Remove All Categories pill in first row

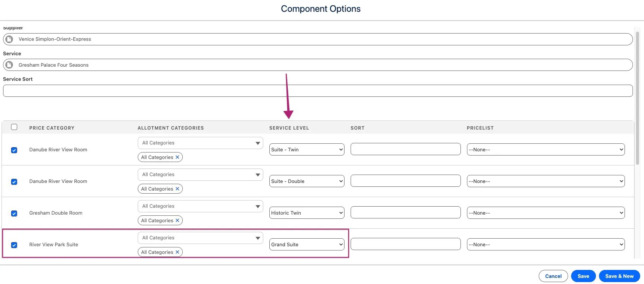point(177,157)
